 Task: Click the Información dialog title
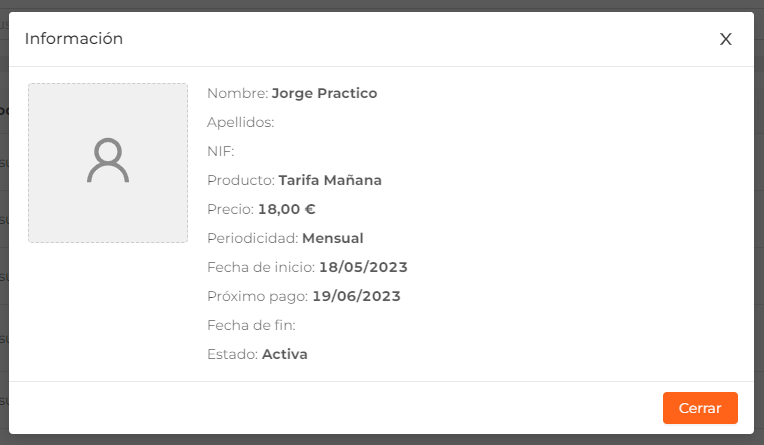74,39
